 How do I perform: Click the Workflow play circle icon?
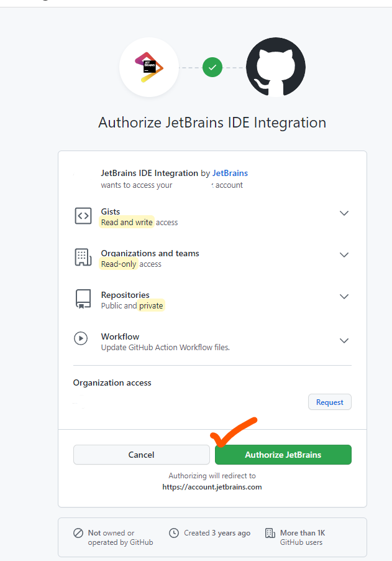pos(81,338)
